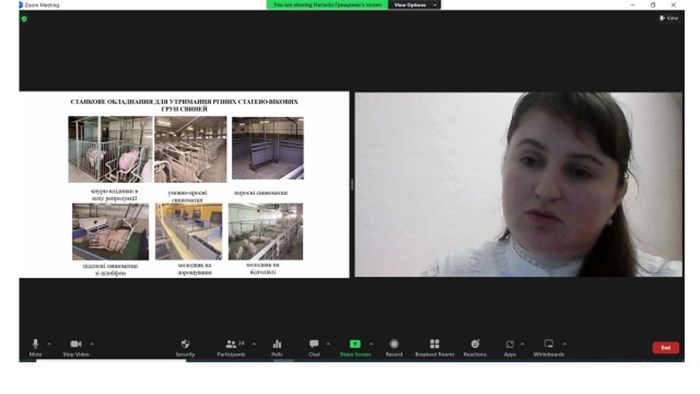Click the bottom-right piglets pen photo
Image resolution: width=700 pixels, height=394 pixels.
pyautogui.click(x=266, y=232)
